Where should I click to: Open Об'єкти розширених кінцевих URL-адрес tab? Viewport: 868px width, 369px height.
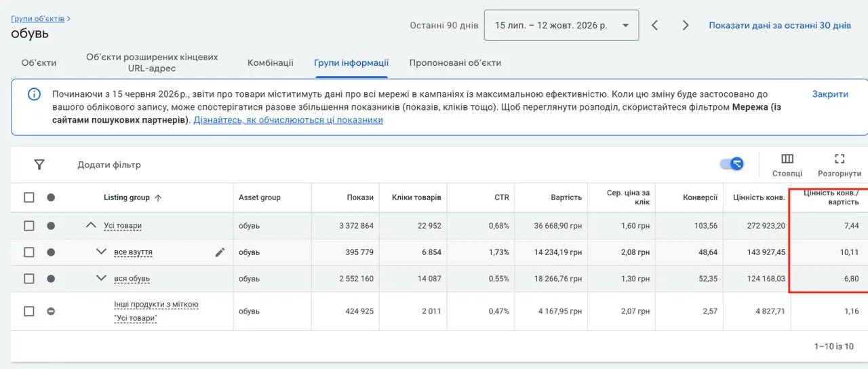point(152,62)
